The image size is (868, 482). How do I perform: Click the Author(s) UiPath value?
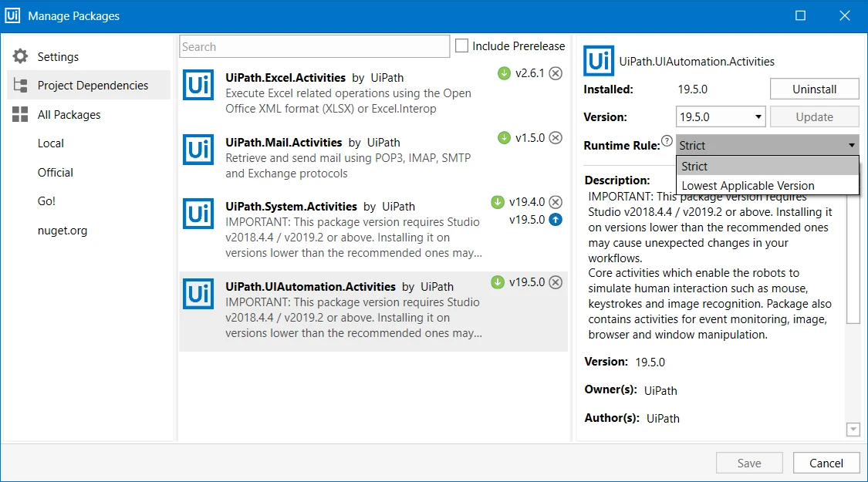pos(663,418)
